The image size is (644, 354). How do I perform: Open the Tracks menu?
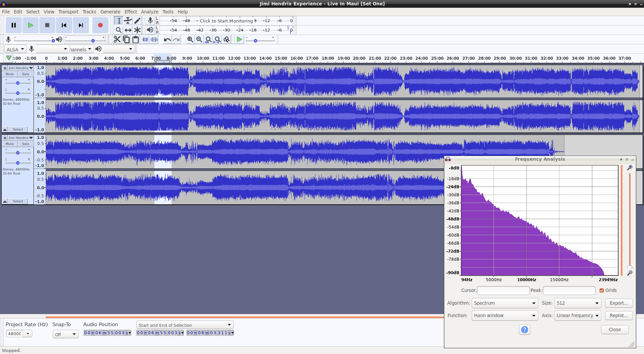[x=89, y=12]
